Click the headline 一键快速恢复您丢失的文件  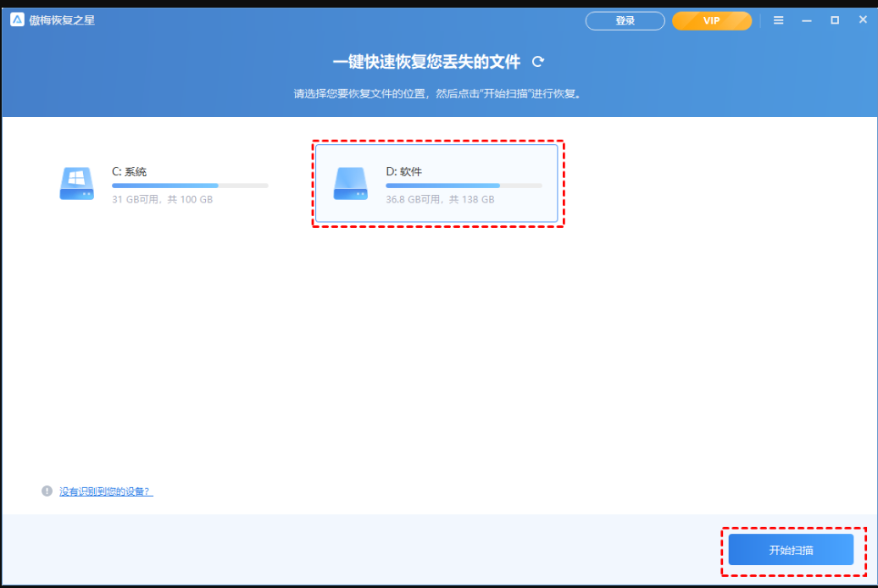(426, 62)
